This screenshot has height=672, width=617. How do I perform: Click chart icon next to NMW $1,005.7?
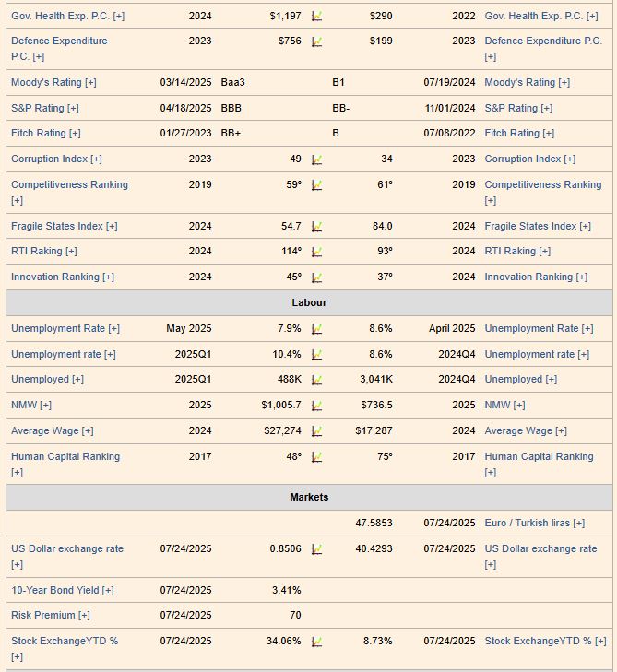316,406
